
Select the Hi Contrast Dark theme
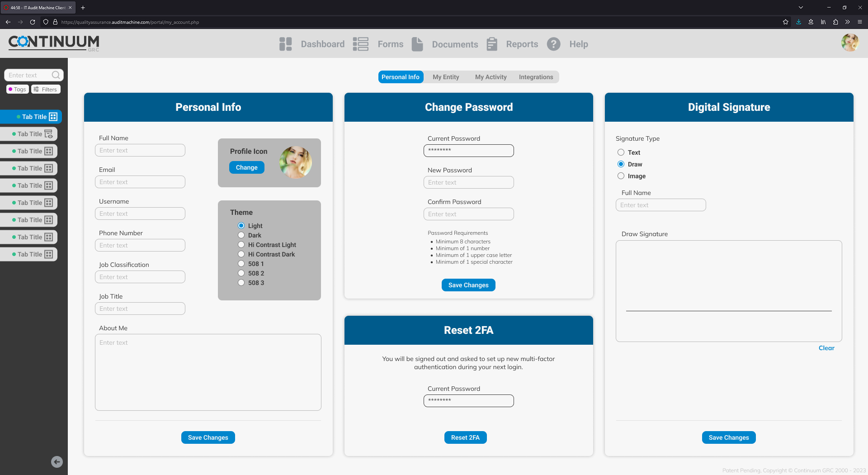click(x=241, y=254)
